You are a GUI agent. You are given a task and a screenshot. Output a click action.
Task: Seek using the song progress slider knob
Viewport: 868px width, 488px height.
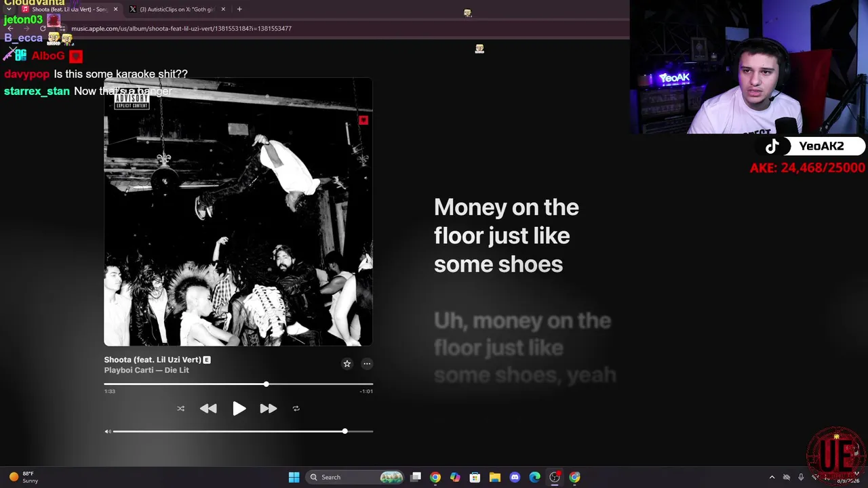[266, 384]
